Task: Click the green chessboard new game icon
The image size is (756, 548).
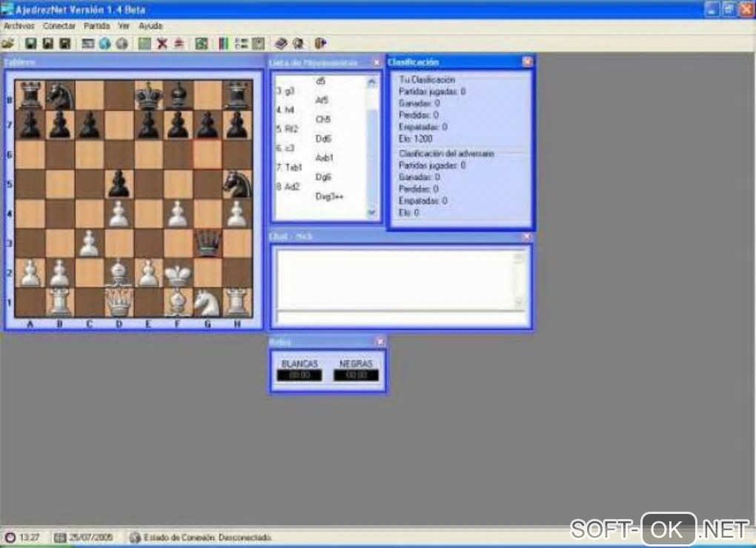Action: (145, 44)
